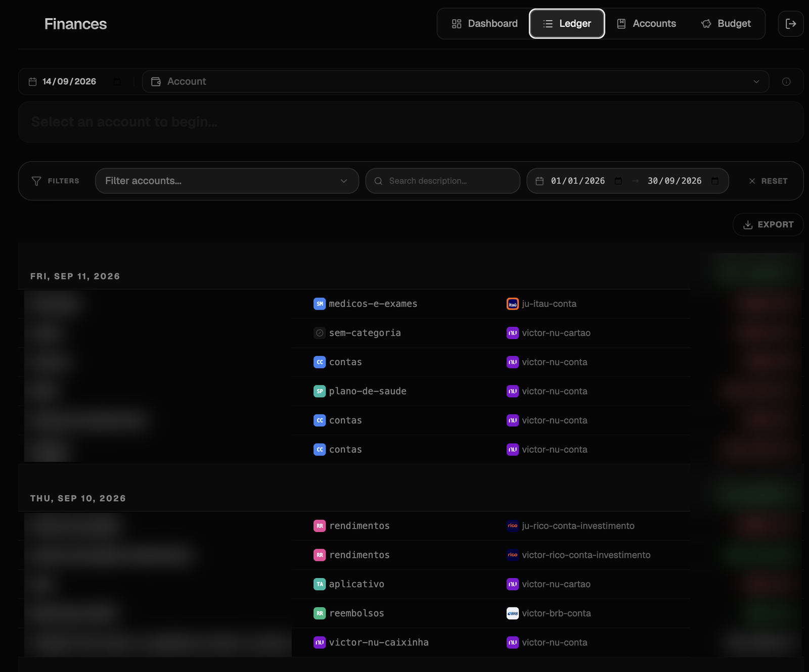Open the Dashboard tab
The image size is (809, 672).
pyautogui.click(x=484, y=24)
